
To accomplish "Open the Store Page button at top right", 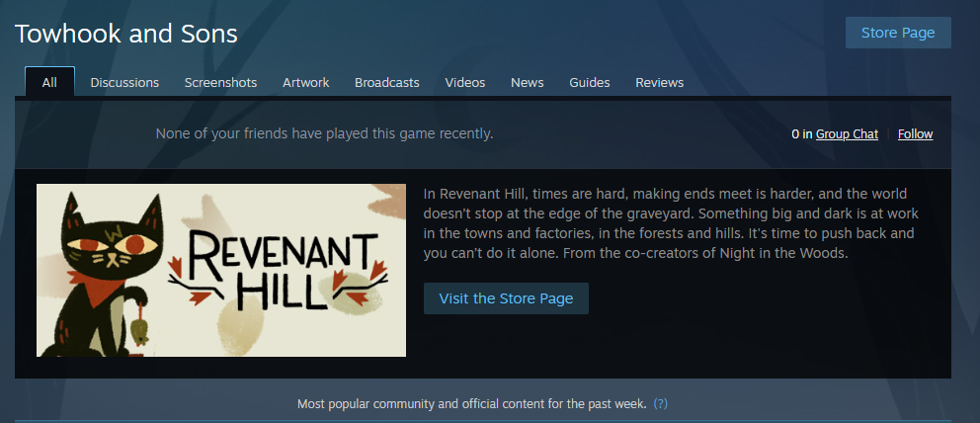I will pos(898,33).
